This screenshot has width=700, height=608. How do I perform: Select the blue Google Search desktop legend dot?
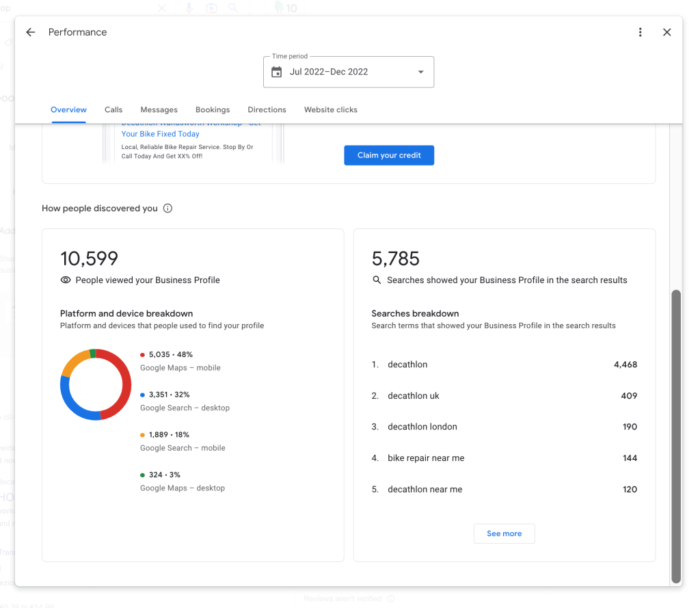coord(142,395)
